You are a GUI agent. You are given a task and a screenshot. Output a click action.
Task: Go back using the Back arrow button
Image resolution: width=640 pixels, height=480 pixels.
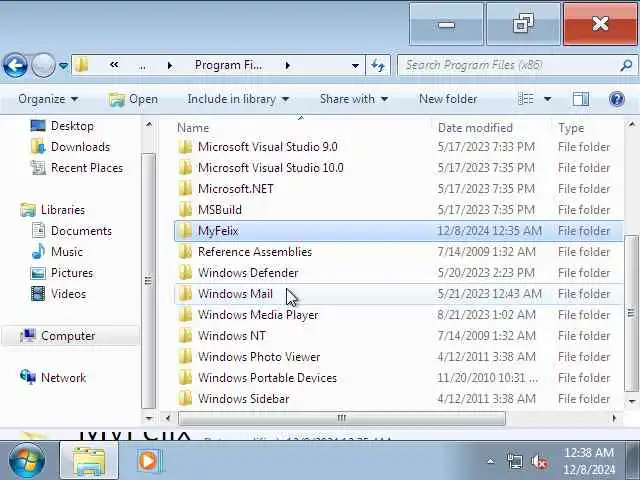click(x=15, y=65)
